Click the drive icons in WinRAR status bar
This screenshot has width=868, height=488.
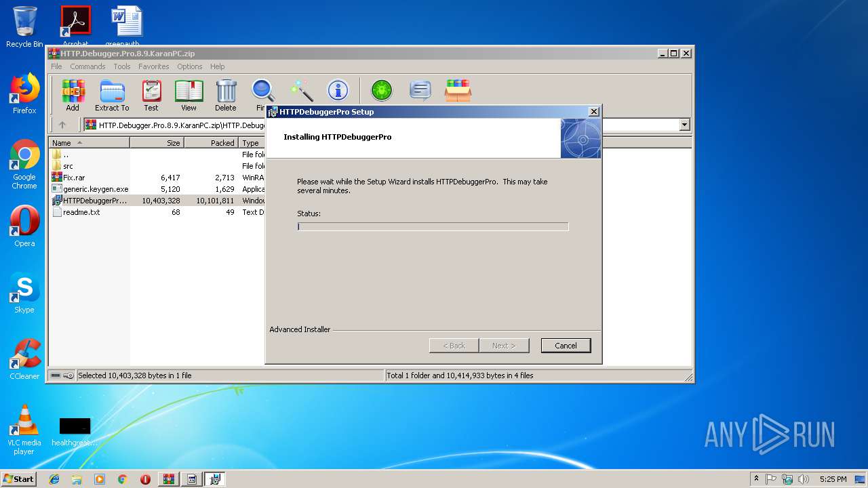(62, 375)
